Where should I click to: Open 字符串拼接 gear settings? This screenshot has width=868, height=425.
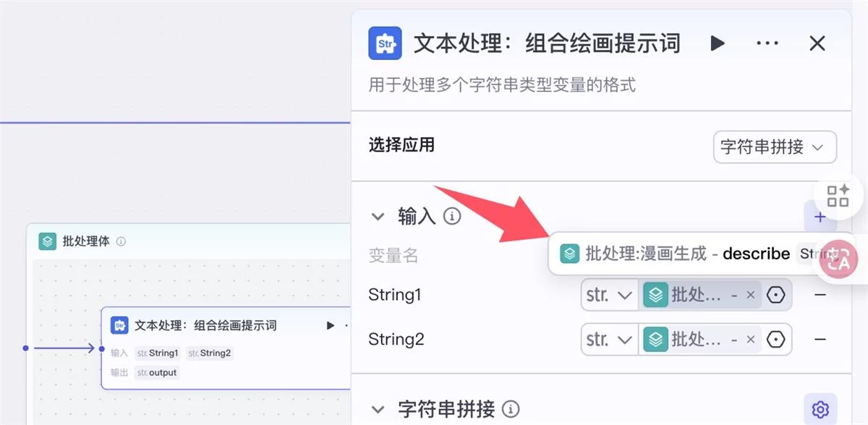(820, 410)
